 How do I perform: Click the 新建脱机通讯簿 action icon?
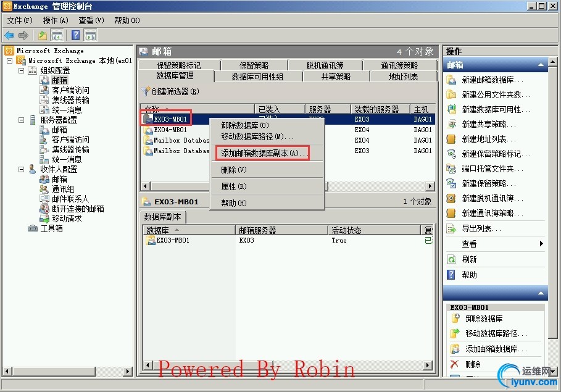coord(452,198)
